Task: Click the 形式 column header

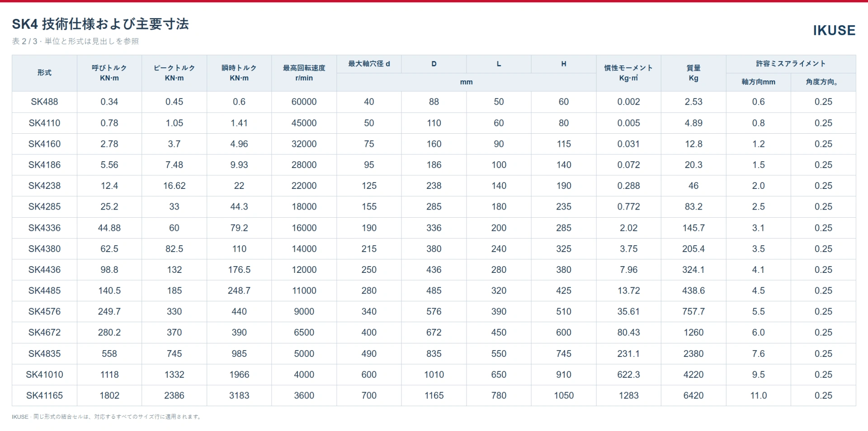Action: (x=44, y=73)
